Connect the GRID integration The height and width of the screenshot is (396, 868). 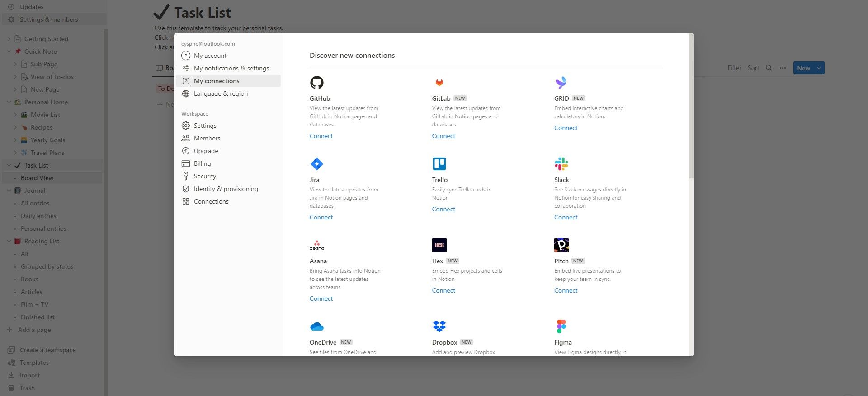[566, 128]
